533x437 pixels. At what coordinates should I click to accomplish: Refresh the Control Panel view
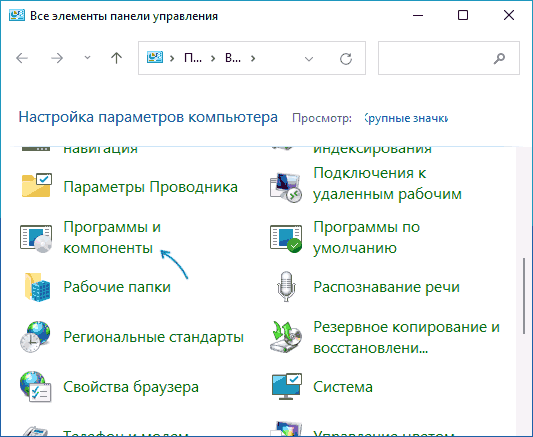346,58
